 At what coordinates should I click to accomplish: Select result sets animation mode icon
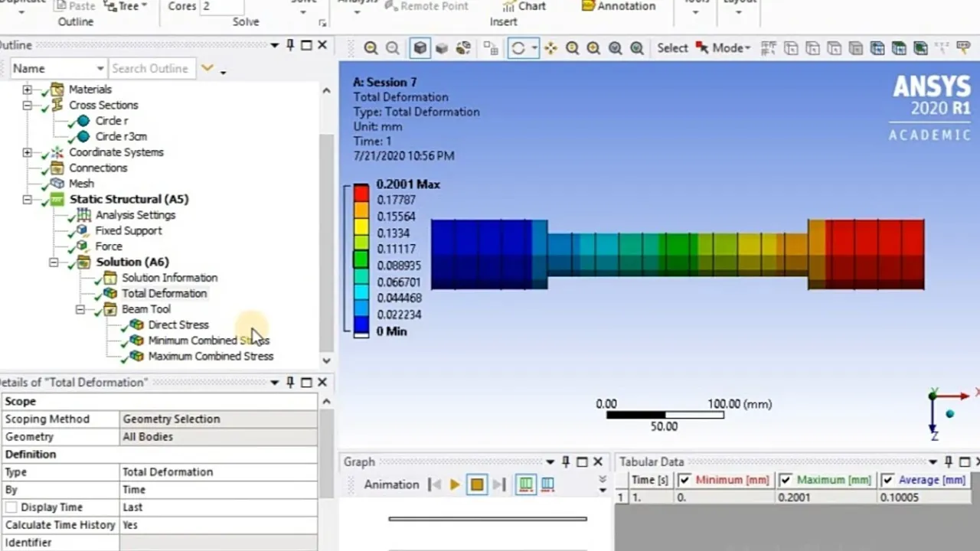point(547,484)
